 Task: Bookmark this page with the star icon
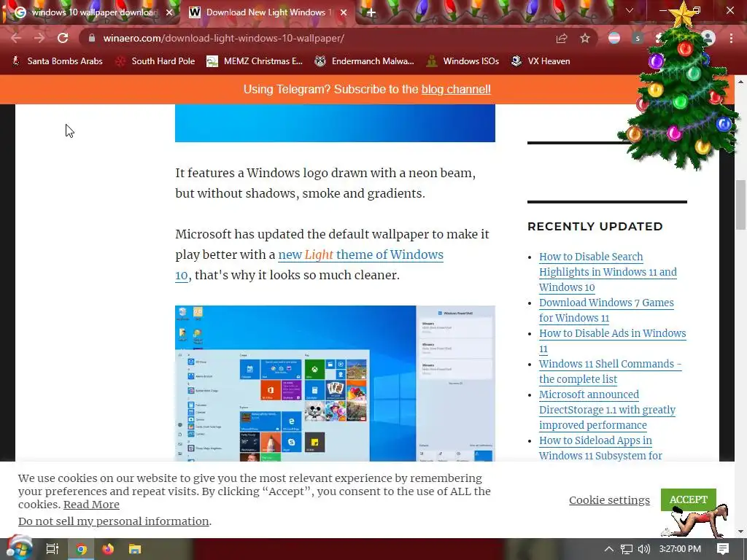click(x=585, y=38)
